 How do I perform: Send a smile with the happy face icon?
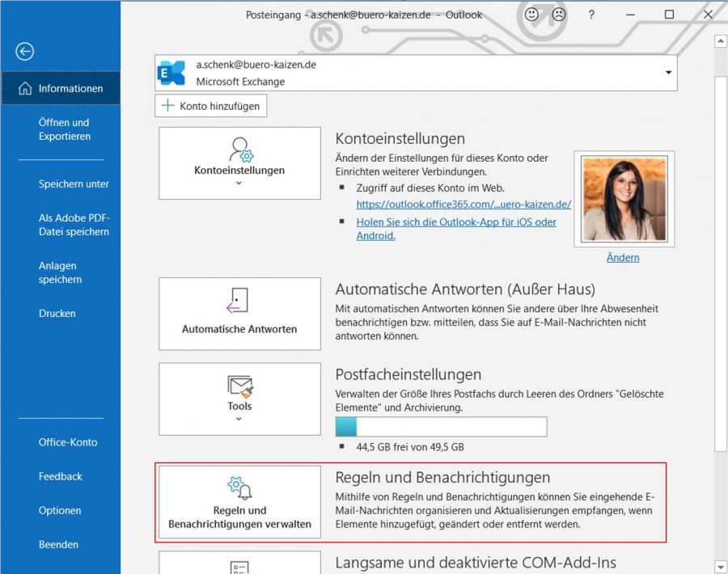coord(531,15)
